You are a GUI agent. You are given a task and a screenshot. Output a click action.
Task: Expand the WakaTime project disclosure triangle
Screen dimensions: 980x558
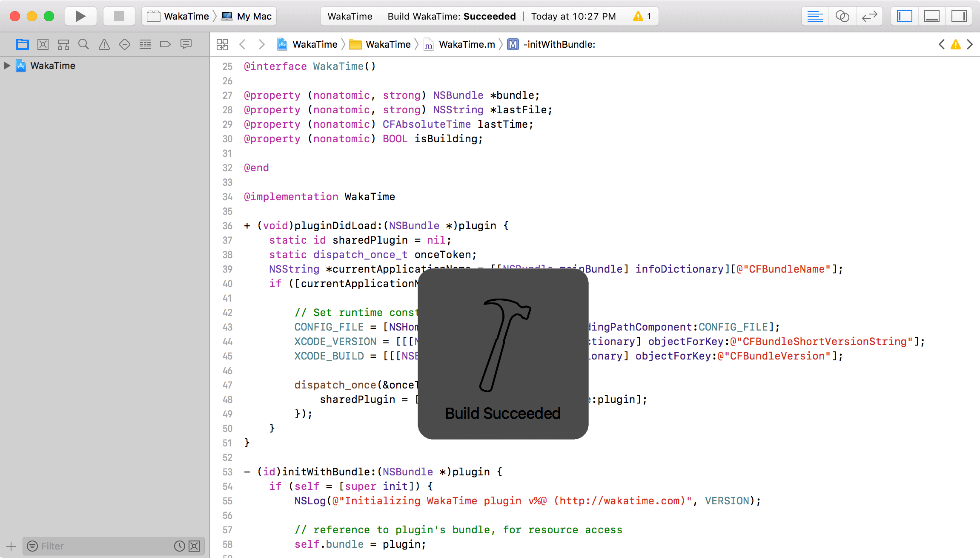tap(7, 66)
